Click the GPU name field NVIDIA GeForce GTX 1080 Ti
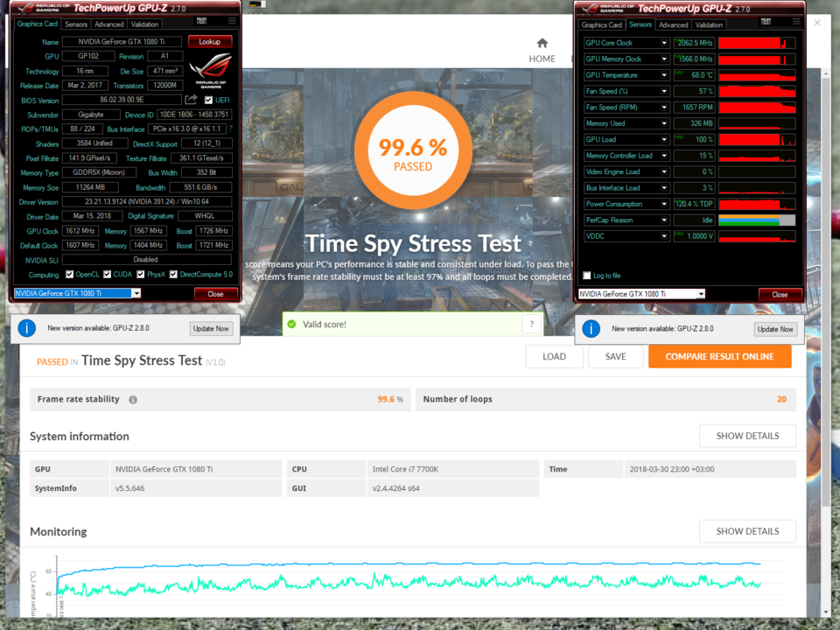The height and width of the screenshot is (630, 840). [x=122, y=41]
